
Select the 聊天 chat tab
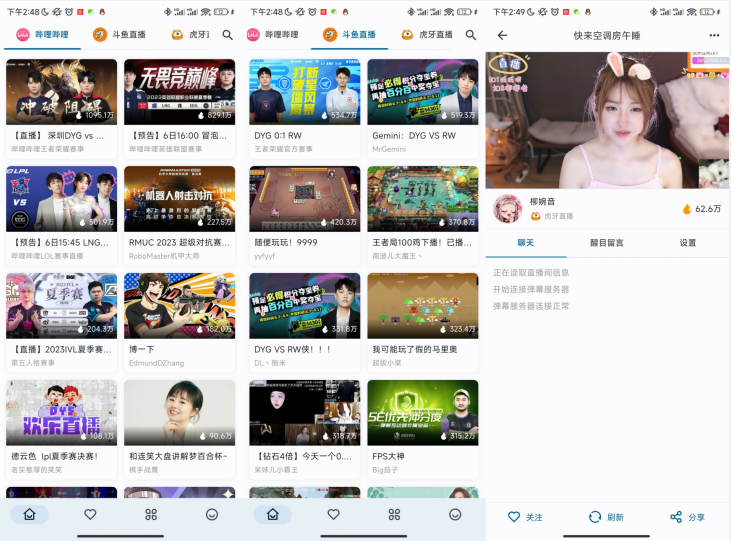(526, 243)
